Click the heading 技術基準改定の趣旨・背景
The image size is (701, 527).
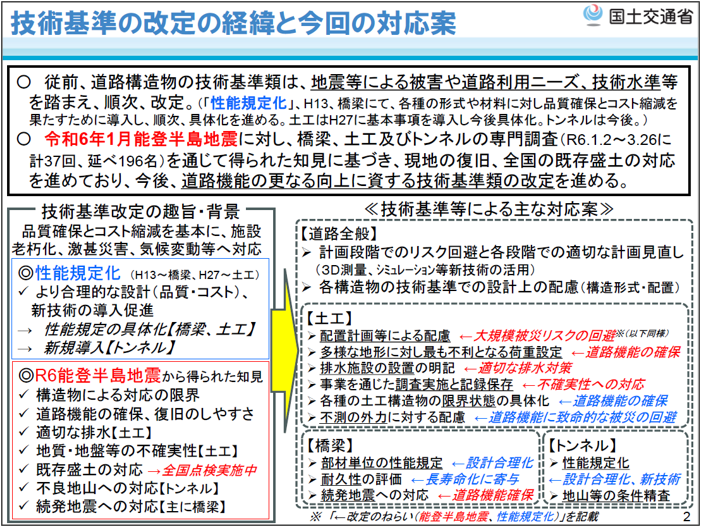[140, 211]
